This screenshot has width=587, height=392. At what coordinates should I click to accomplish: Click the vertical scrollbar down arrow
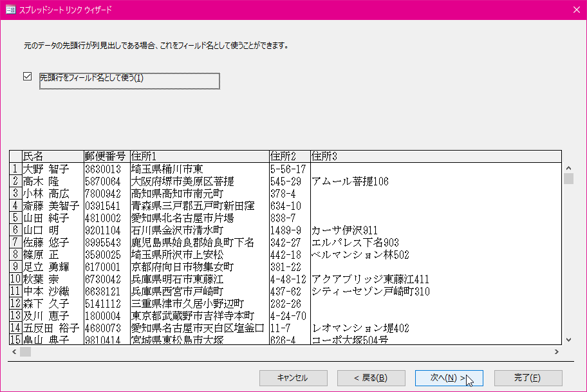coord(569,340)
